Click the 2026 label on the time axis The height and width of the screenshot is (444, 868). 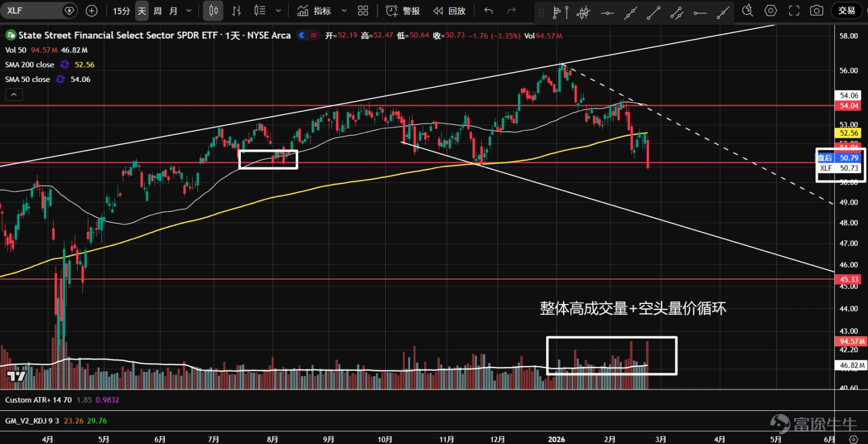(556, 439)
